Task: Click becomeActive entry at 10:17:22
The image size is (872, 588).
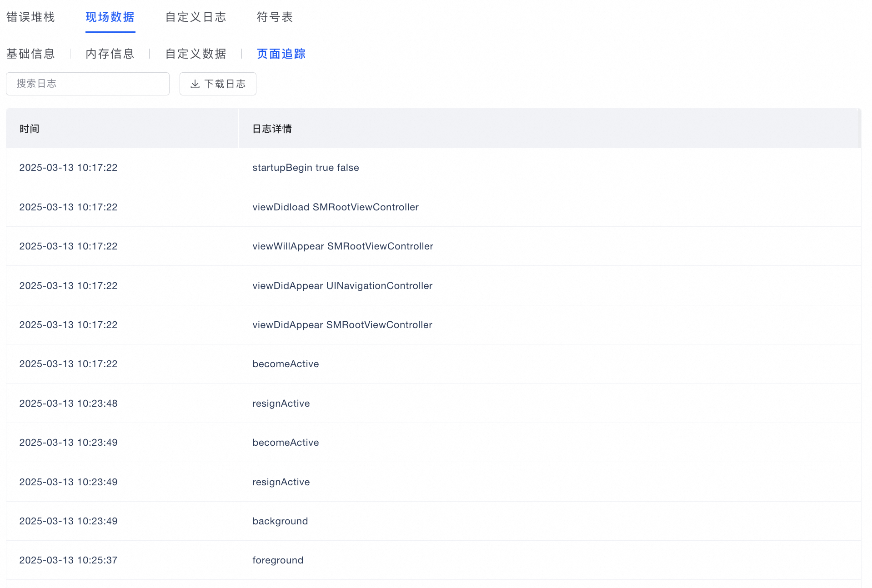Action: tap(286, 364)
